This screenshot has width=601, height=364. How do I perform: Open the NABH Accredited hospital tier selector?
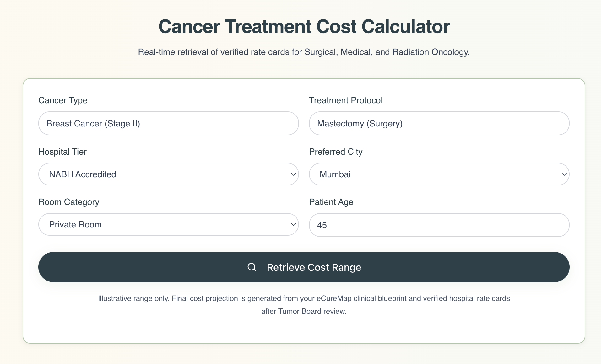168,174
